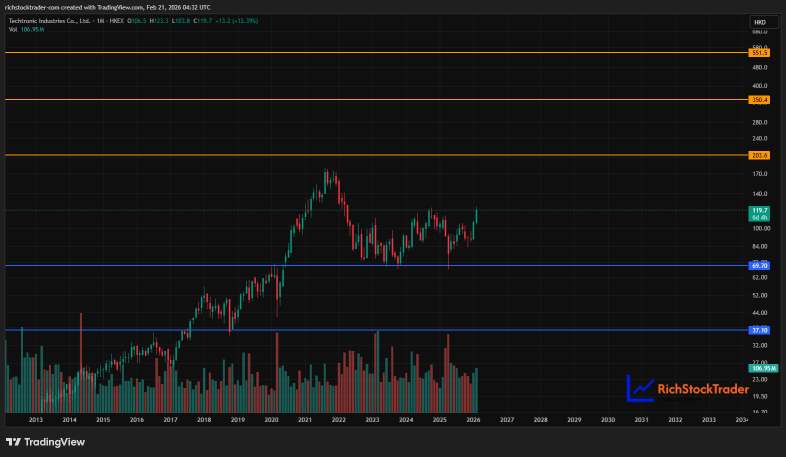Click the orange 350.4 price label

click(759, 100)
